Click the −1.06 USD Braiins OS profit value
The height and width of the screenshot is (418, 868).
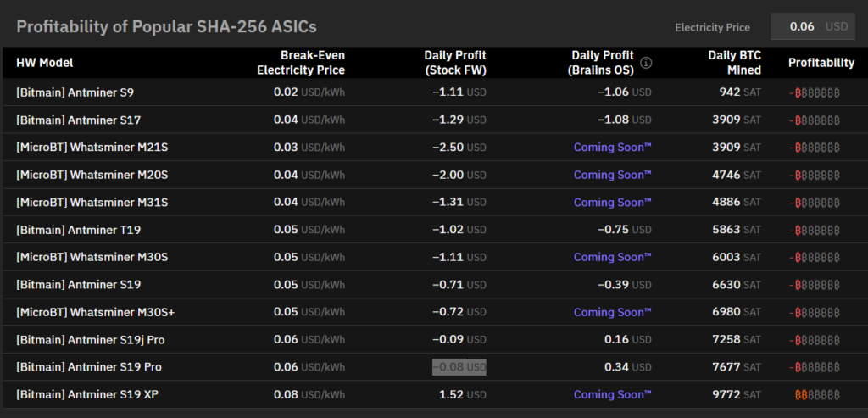click(625, 92)
